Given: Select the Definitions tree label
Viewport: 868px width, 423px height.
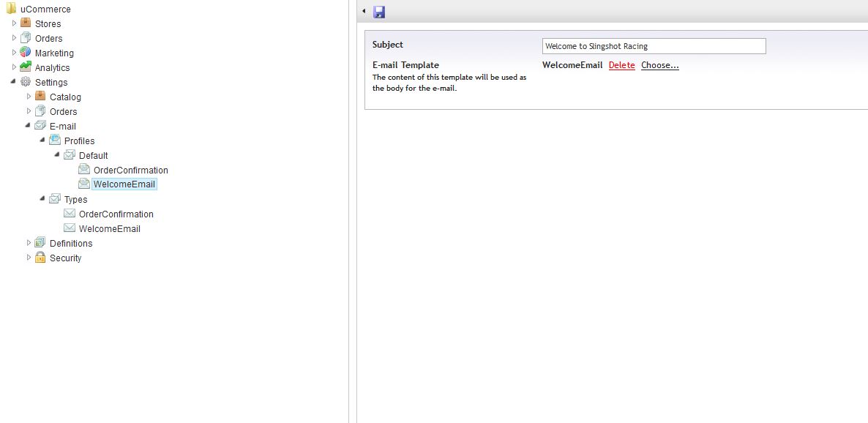Looking at the screenshot, I should [x=71, y=244].
